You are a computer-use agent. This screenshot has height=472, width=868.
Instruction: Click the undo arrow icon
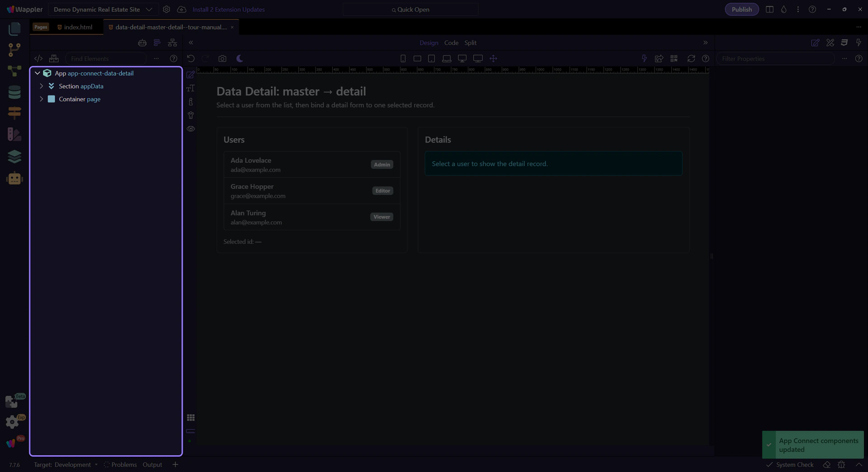click(191, 59)
